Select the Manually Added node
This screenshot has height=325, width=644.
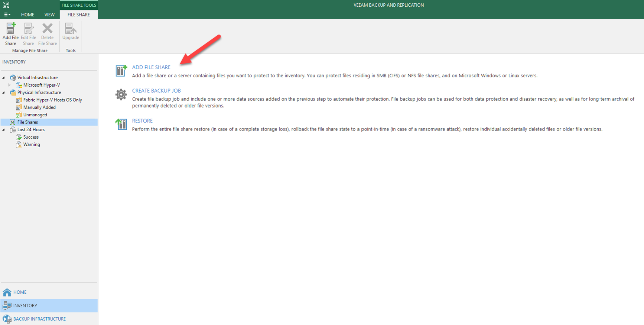click(39, 107)
